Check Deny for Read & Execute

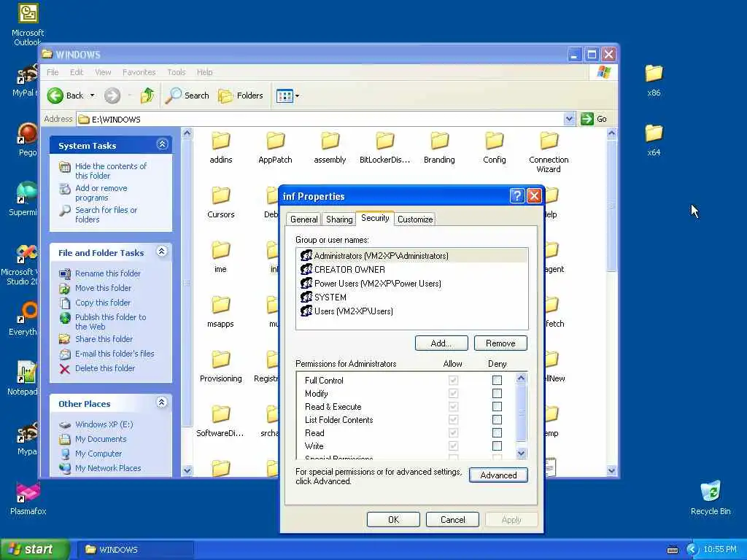click(x=497, y=407)
